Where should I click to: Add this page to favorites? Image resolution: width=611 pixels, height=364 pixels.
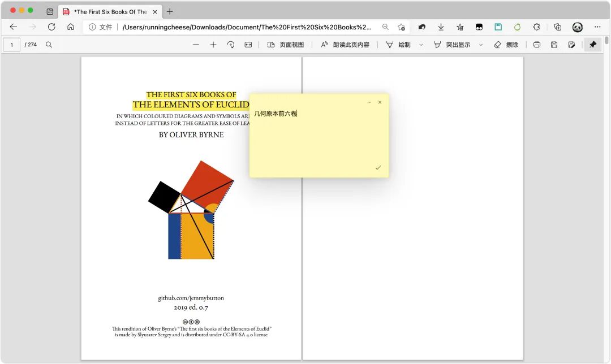pos(401,27)
